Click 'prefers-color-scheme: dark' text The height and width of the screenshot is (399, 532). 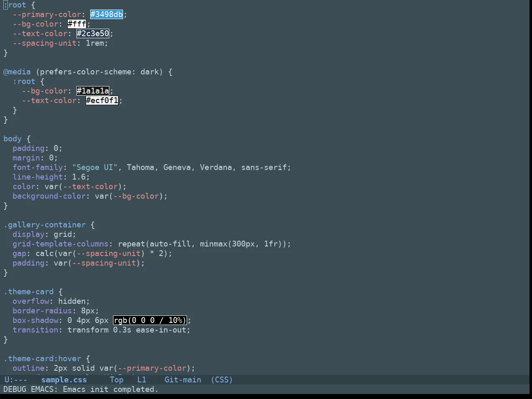coord(99,72)
